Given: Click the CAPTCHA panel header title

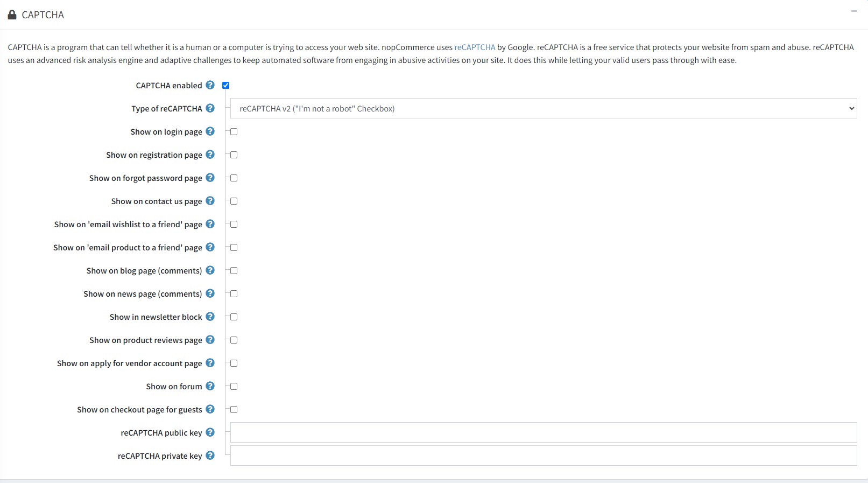Looking at the screenshot, I should tap(43, 15).
